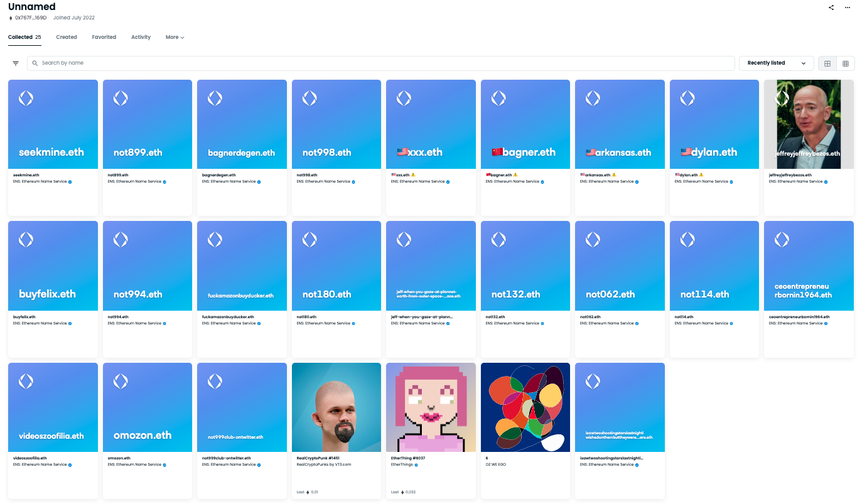Open the RealCryptoPunk #1451 image
The image size is (867, 504).
pyautogui.click(x=337, y=407)
